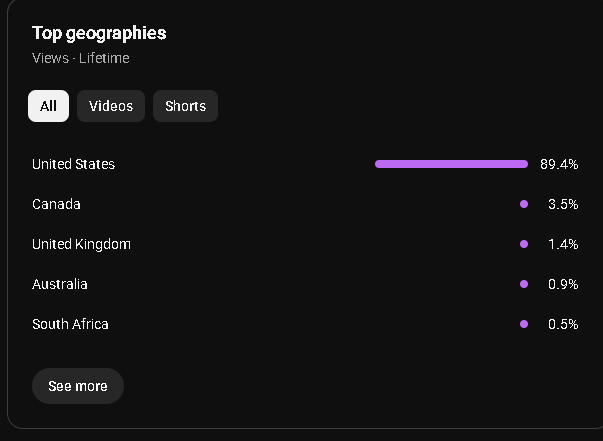This screenshot has height=441, width=603.
Task: Click the Top geographies card heading
Action: [x=99, y=33]
